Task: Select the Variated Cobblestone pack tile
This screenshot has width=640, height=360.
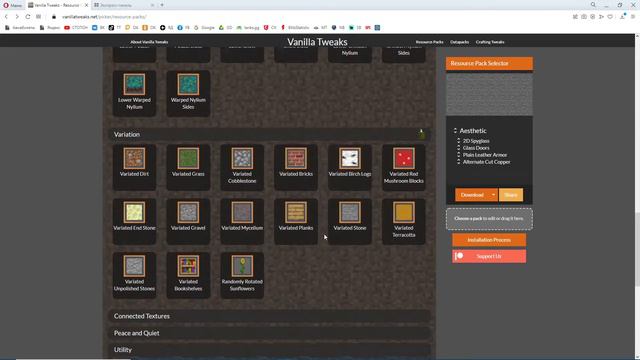Action: [x=242, y=167]
